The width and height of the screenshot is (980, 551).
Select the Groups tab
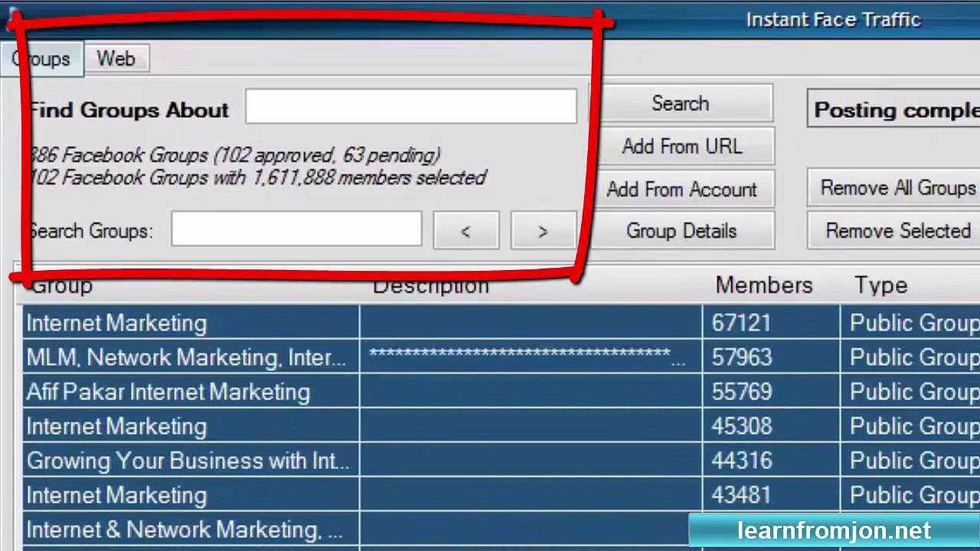[41, 59]
